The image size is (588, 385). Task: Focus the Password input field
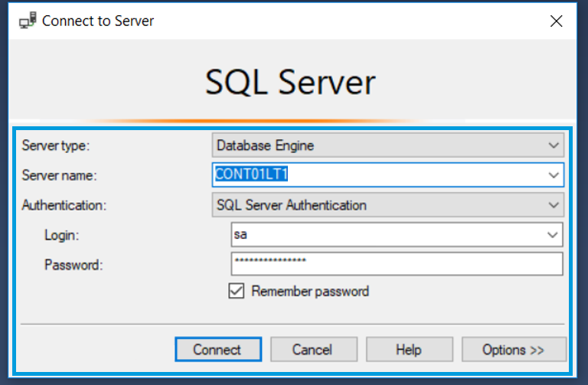(x=396, y=264)
